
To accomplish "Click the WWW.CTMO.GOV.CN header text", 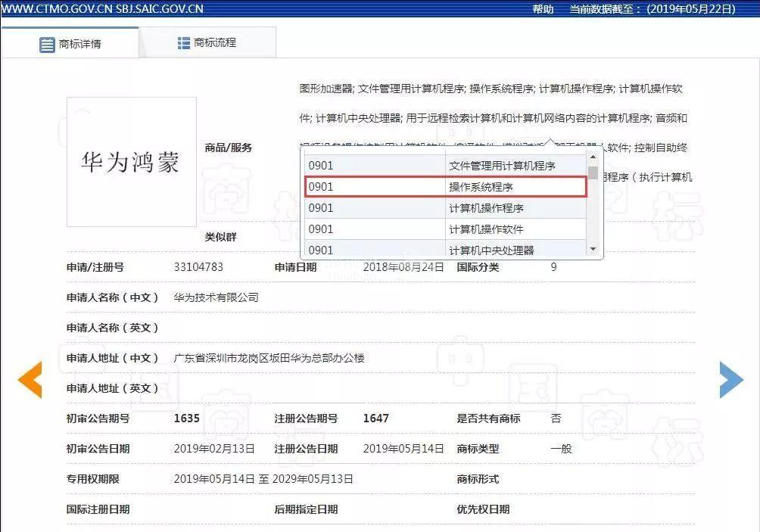I will pyautogui.click(x=58, y=9).
